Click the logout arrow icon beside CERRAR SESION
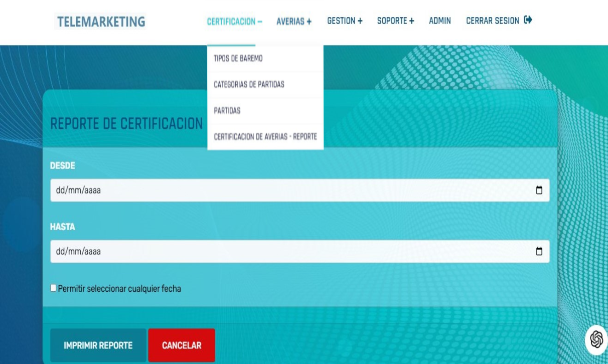Screen dimensions: 608x364 tap(528, 21)
